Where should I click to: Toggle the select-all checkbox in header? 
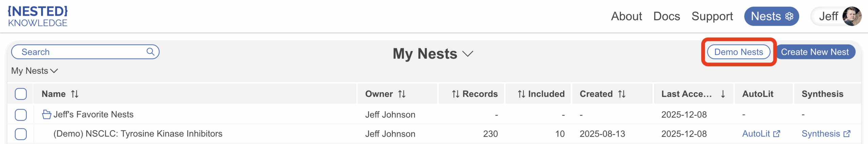21,94
